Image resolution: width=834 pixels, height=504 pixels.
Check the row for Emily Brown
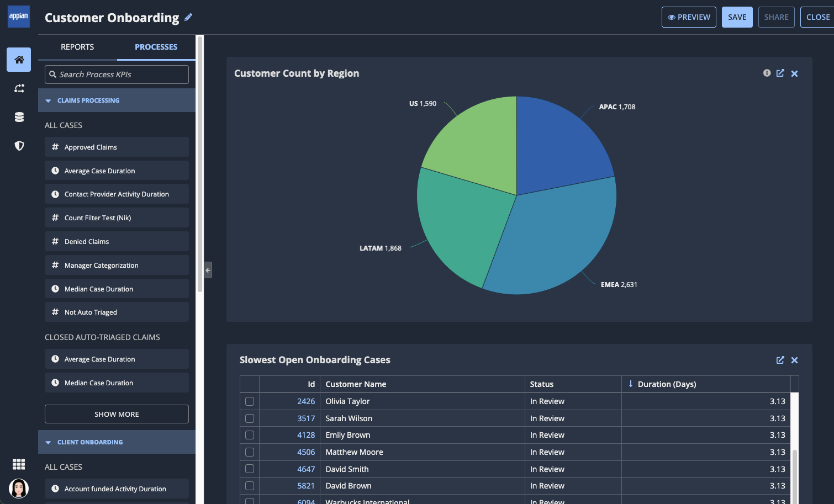[250, 435]
